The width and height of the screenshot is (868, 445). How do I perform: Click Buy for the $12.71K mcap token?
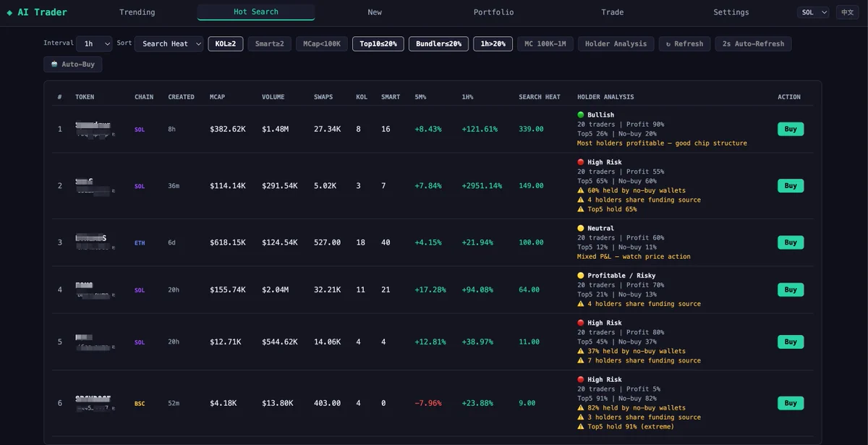(x=791, y=342)
